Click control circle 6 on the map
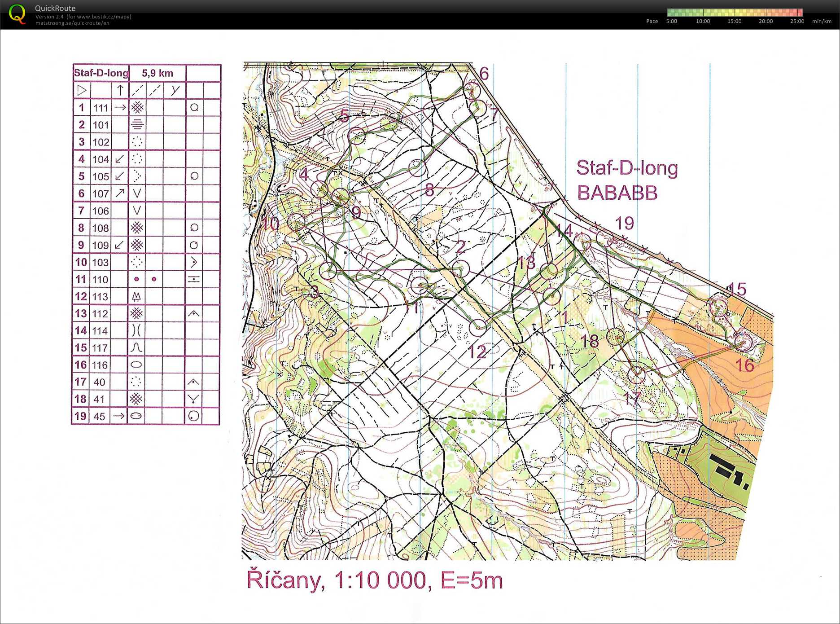840x624 pixels. point(471,89)
